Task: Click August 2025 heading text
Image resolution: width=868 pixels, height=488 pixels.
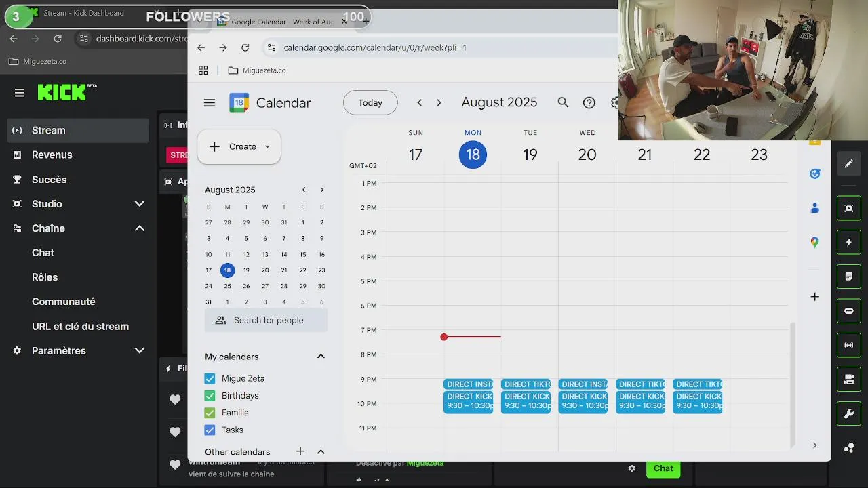Action: 499,102
